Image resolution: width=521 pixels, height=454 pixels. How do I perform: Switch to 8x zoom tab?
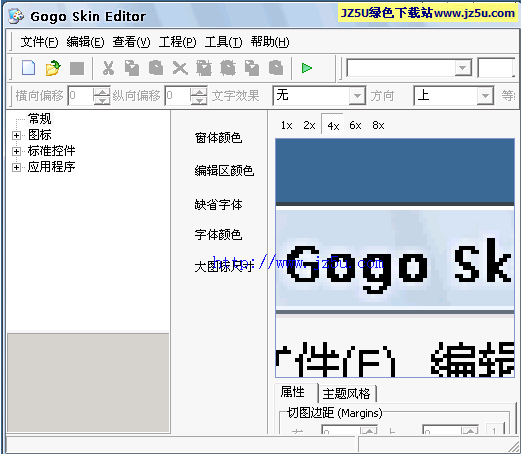(x=378, y=125)
